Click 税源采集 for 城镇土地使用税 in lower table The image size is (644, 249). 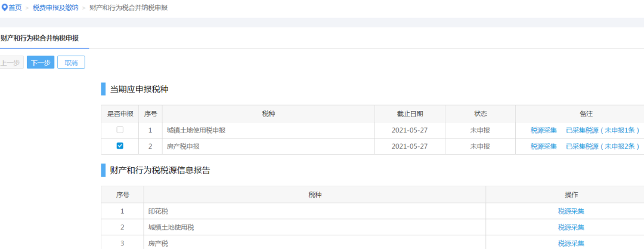(x=571, y=227)
